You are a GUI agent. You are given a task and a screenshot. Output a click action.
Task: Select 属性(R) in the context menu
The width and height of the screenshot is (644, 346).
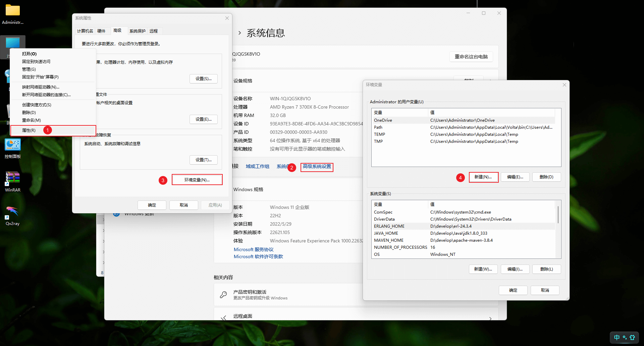tap(53, 130)
